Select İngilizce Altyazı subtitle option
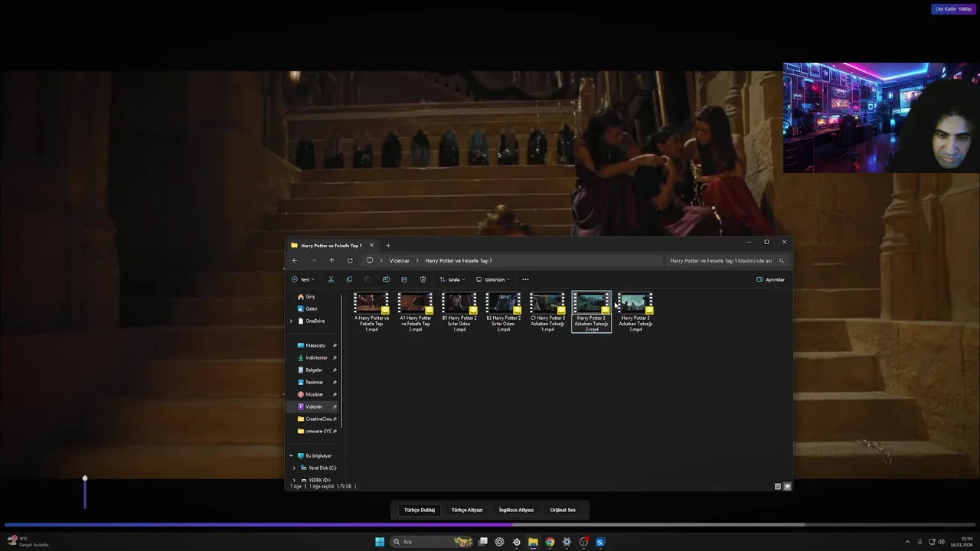 point(516,510)
